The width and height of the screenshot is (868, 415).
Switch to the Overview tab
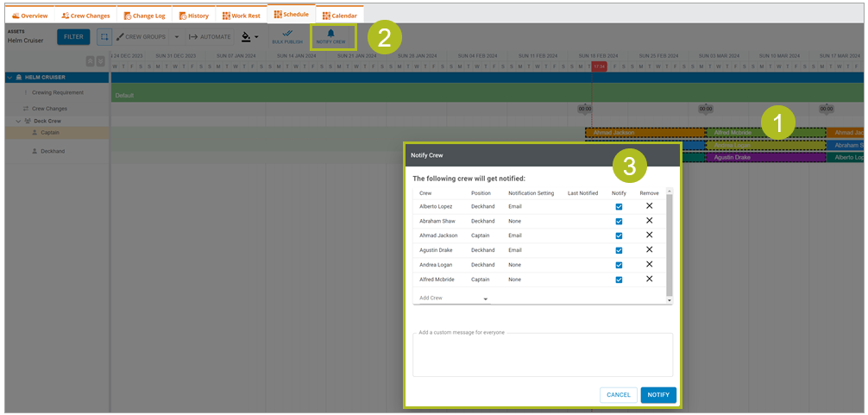[29, 16]
